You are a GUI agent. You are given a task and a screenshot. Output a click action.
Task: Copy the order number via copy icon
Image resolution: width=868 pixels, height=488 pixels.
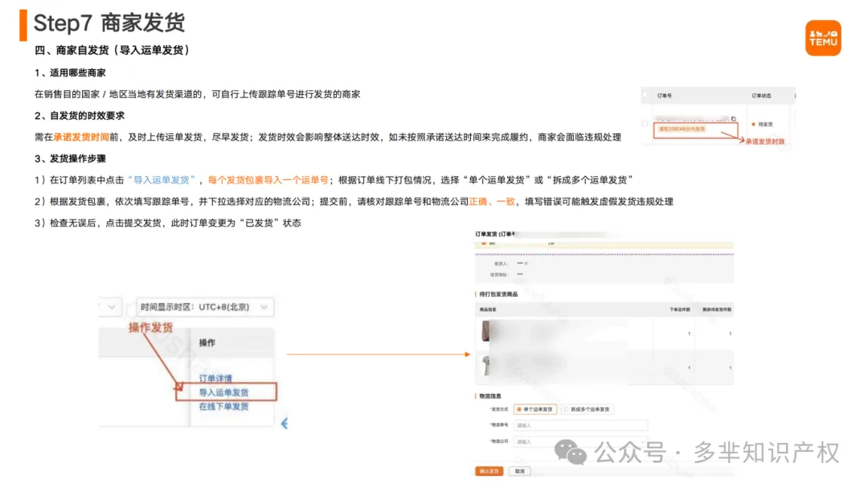[734, 118]
